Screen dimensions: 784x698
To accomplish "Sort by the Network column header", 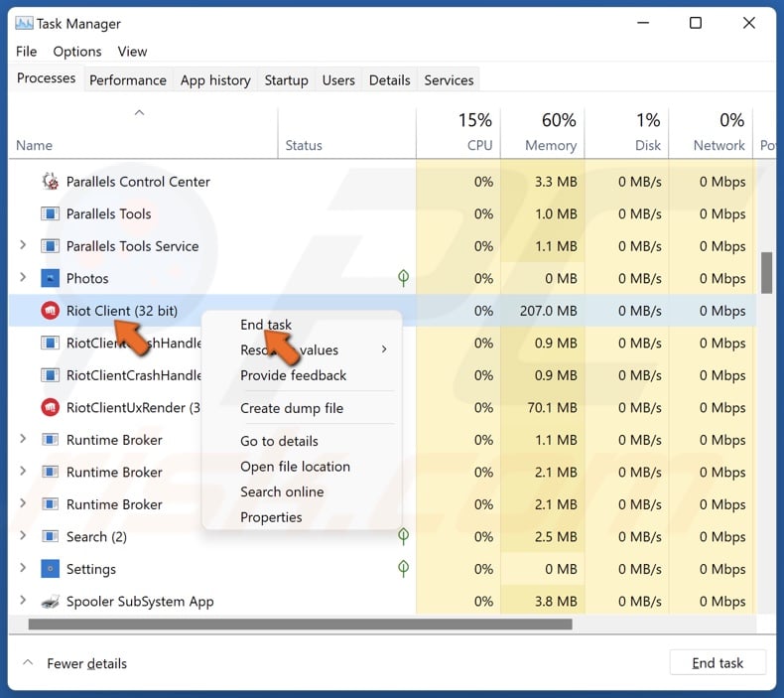I will pyautogui.click(x=711, y=133).
